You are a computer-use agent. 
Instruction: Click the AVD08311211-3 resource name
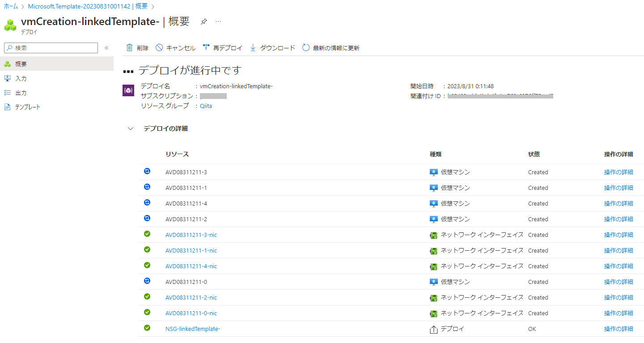186,172
